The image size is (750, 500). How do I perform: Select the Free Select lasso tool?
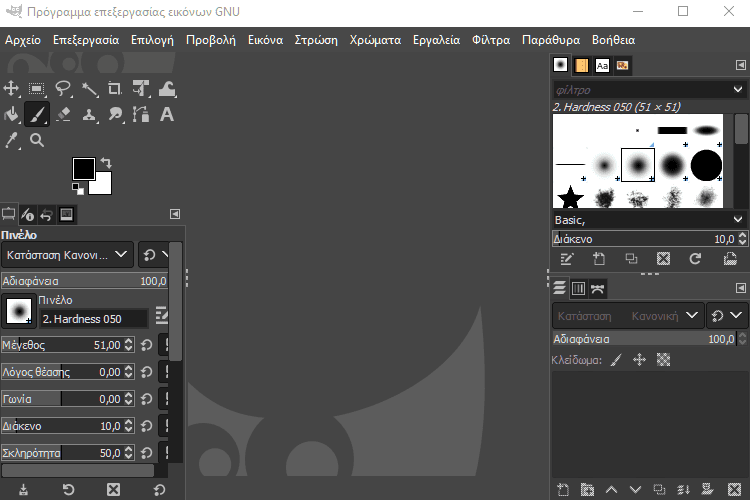[x=63, y=89]
